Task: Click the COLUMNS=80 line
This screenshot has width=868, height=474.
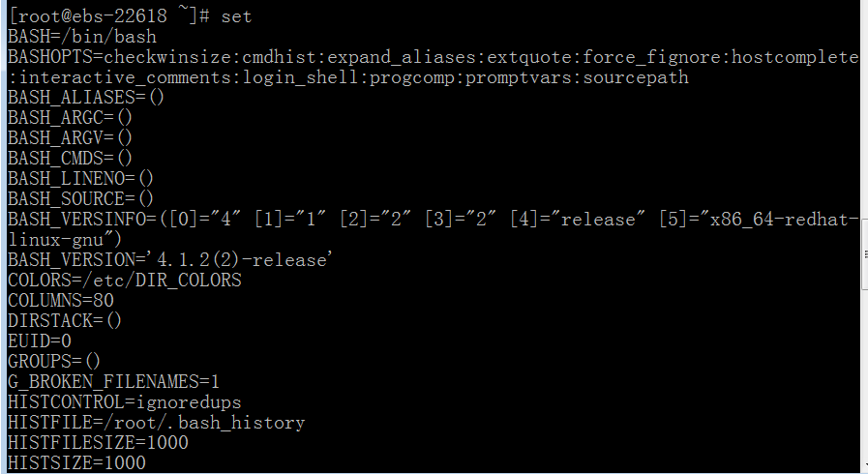Action: [61, 300]
